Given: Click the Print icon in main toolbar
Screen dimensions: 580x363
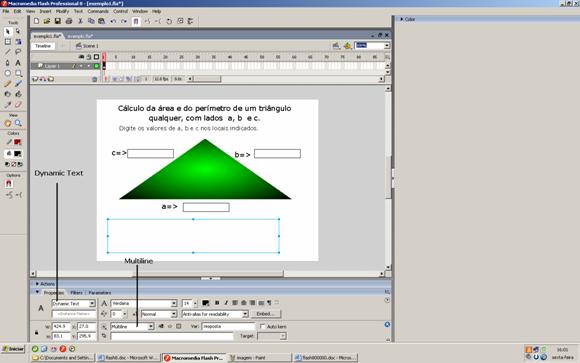Looking at the screenshot, I should coord(69,21).
